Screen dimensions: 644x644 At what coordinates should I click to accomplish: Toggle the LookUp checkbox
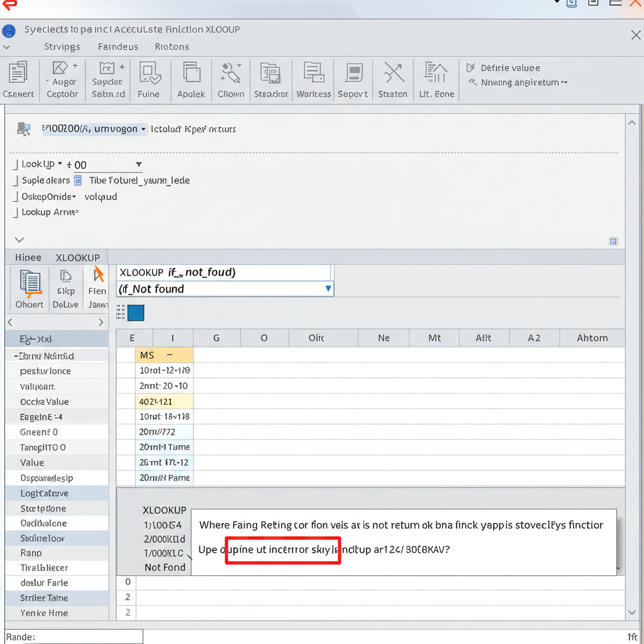point(16,165)
